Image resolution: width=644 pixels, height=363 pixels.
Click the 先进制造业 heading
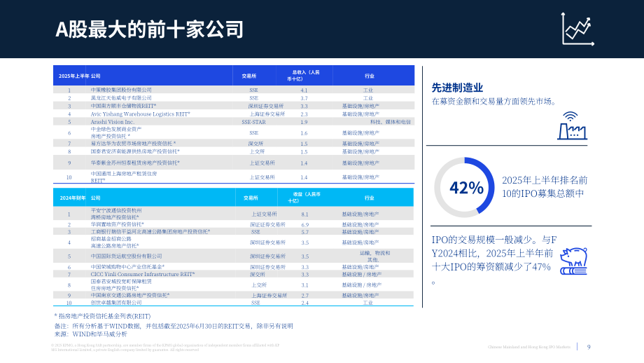[457, 88]
